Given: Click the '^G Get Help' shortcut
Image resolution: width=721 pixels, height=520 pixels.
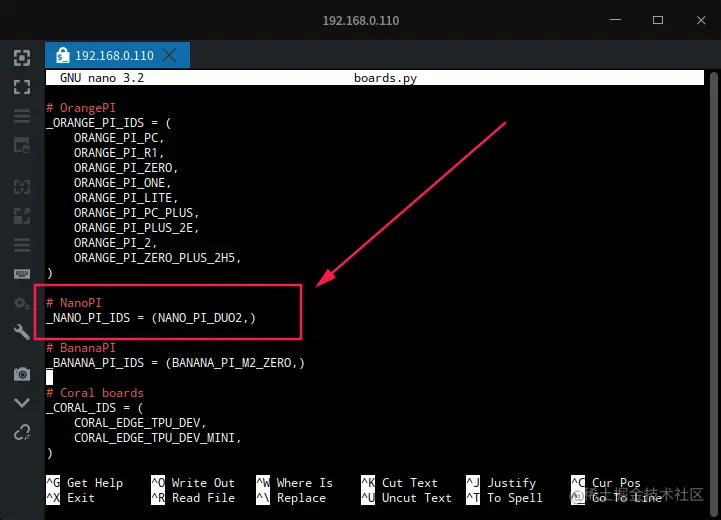Looking at the screenshot, I should click(85, 483).
